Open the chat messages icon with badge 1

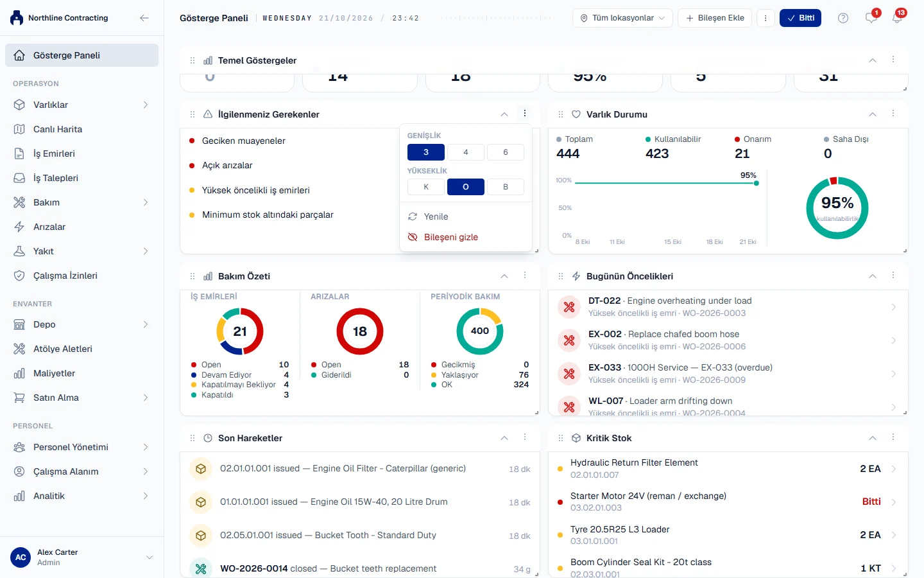pyautogui.click(x=871, y=17)
